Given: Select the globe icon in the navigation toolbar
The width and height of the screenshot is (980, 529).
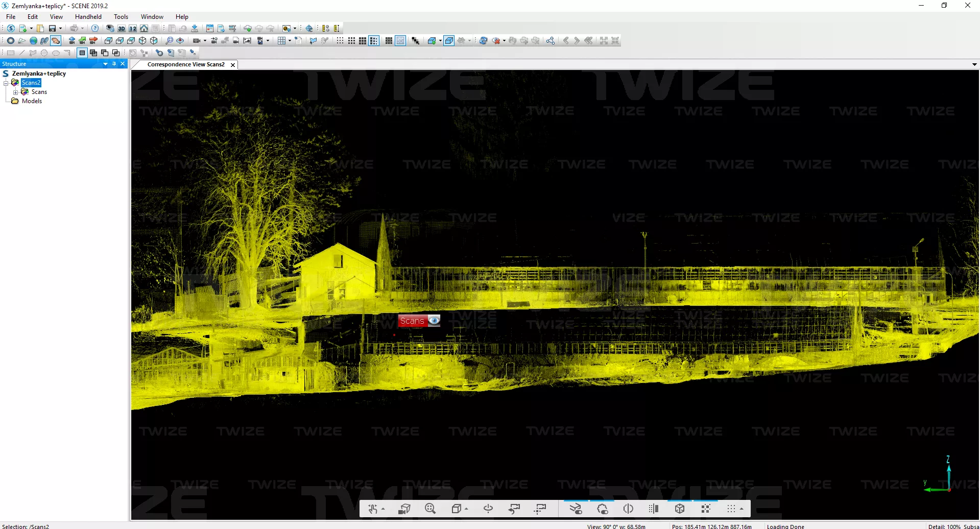Looking at the screenshot, I should tap(33, 41).
